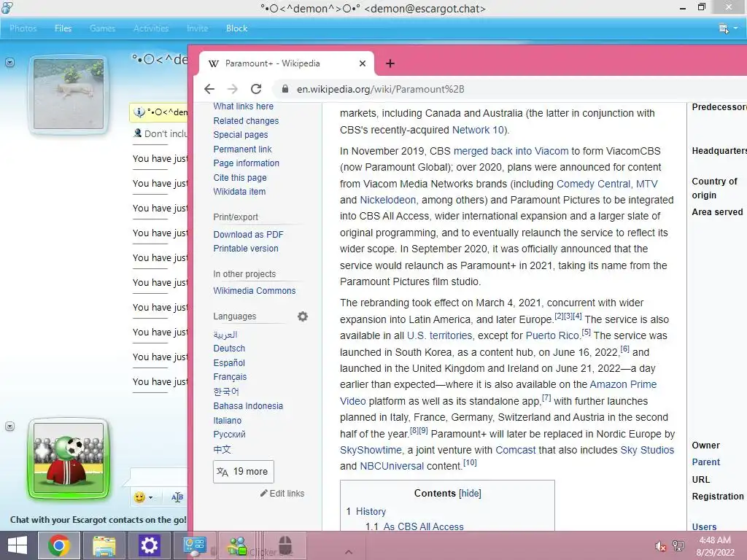Open Comcast link
Viewport: 747px width, 560px height.
(x=516, y=450)
